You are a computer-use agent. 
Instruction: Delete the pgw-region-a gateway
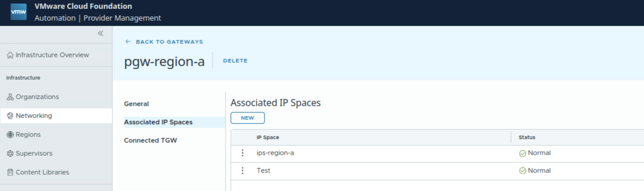[x=235, y=61]
